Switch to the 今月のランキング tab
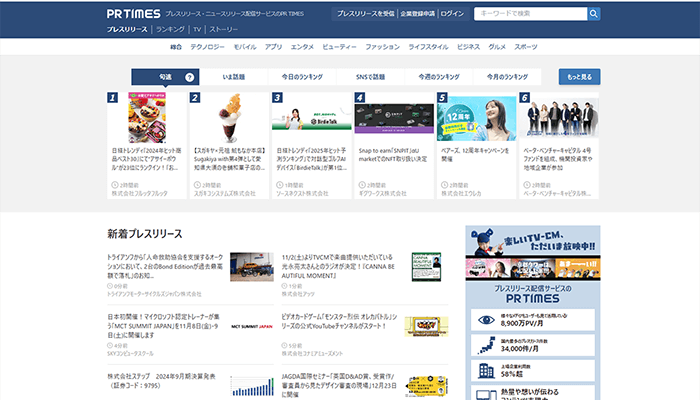Image resolution: width=700 pixels, height=400 pixels. (x=507, y=77)
